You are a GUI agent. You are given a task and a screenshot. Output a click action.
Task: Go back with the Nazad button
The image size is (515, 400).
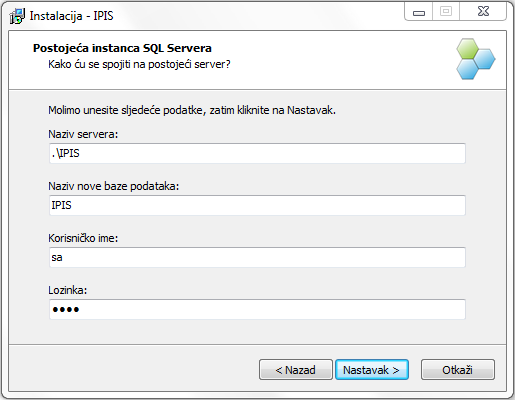pos(296,370)
